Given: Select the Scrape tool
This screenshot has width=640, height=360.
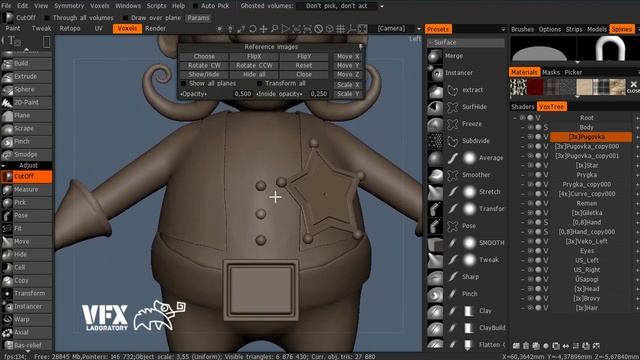Looking at the screenshot, I should pos(27,129).
